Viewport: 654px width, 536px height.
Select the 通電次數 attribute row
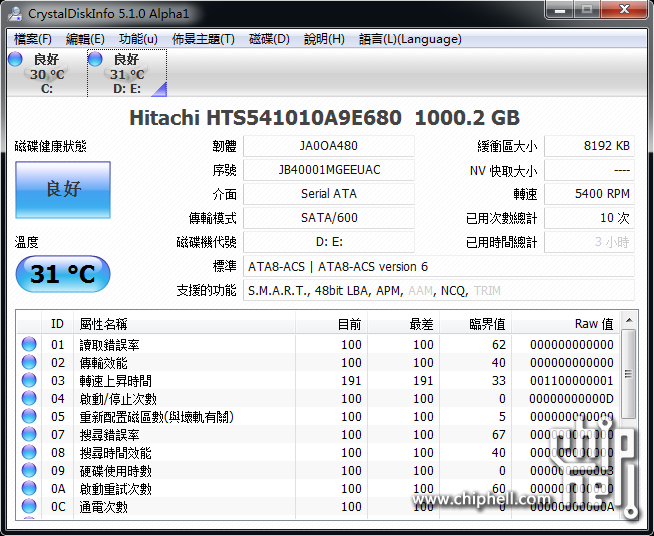tap(318, 506)
